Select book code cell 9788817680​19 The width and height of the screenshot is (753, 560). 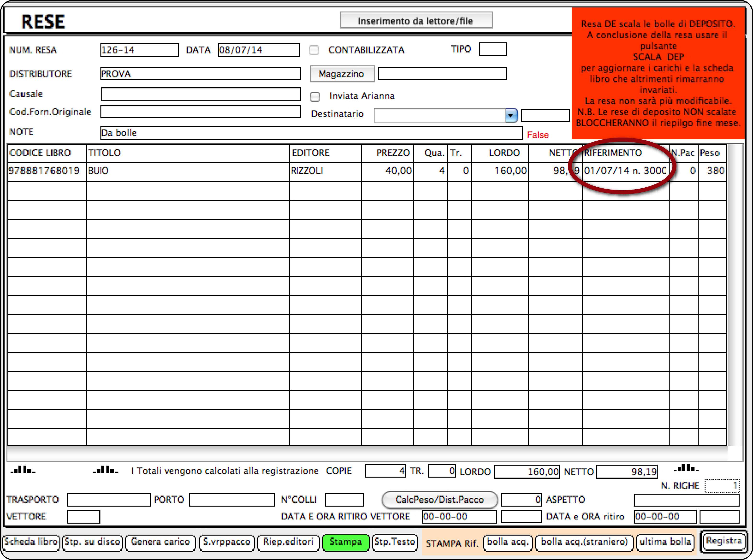point(47,172)
